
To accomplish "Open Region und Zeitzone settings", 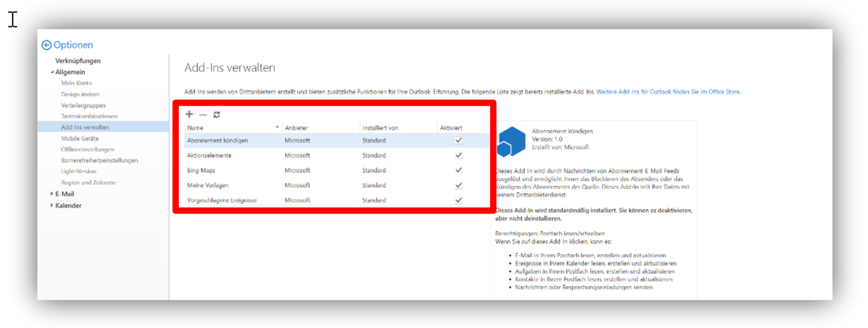I will click(89, 182).
